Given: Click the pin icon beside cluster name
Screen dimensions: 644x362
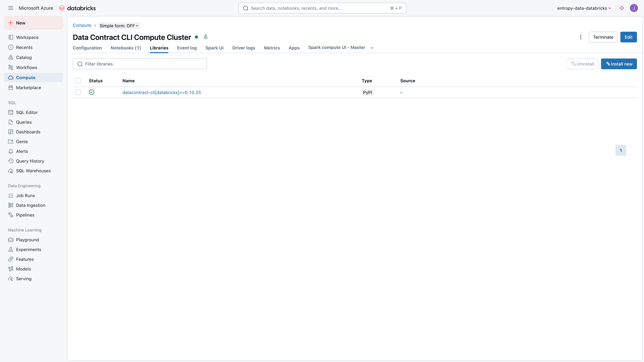Looking at the screenshot, I should click(205, 37).
